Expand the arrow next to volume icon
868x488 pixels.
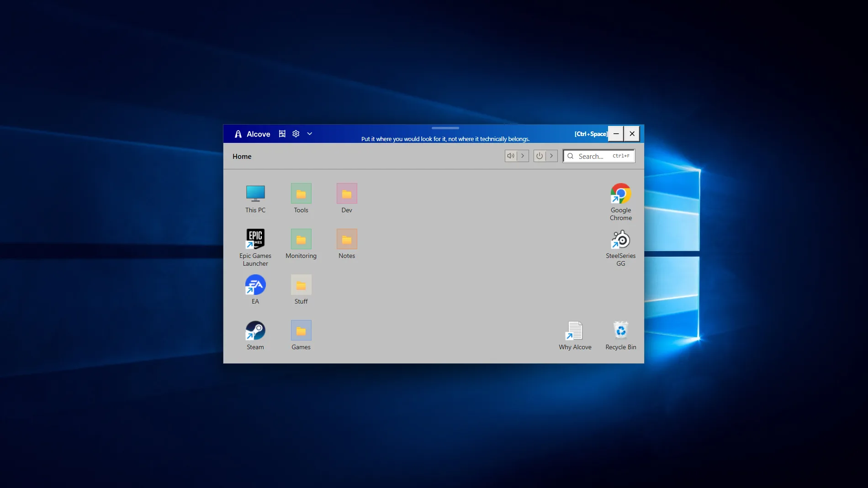(x=523, y=156)
